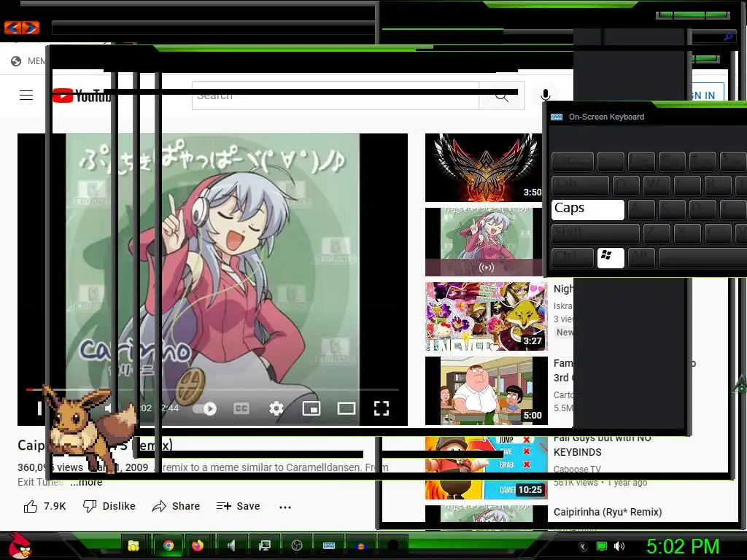Toggle the Ctrl key on On-Screen Keyboard
This screenshot has width=747, height=560.
tap(572, 257)
